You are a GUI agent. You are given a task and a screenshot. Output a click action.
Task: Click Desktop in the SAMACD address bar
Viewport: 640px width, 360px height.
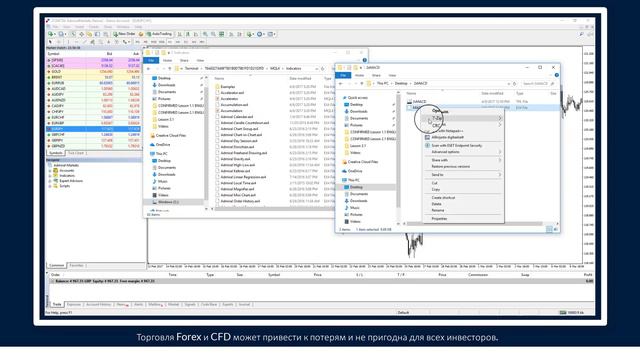[x=401, y=83]
